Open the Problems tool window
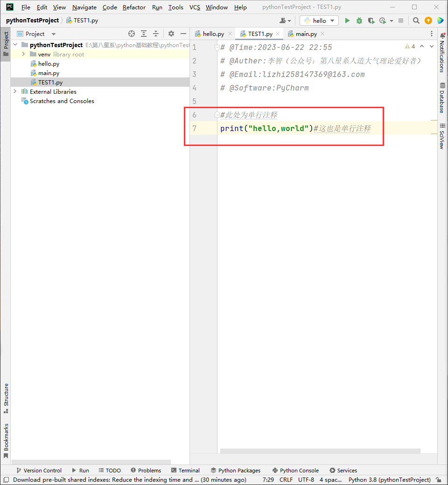The width and height of the screenshot is (448, 485). (x=146, y=471)
